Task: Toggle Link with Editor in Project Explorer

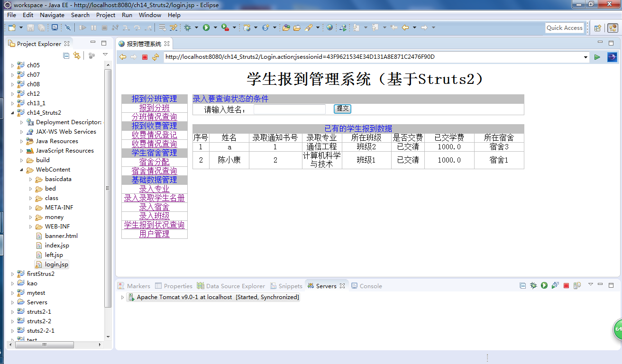Action: coord(77,55)
